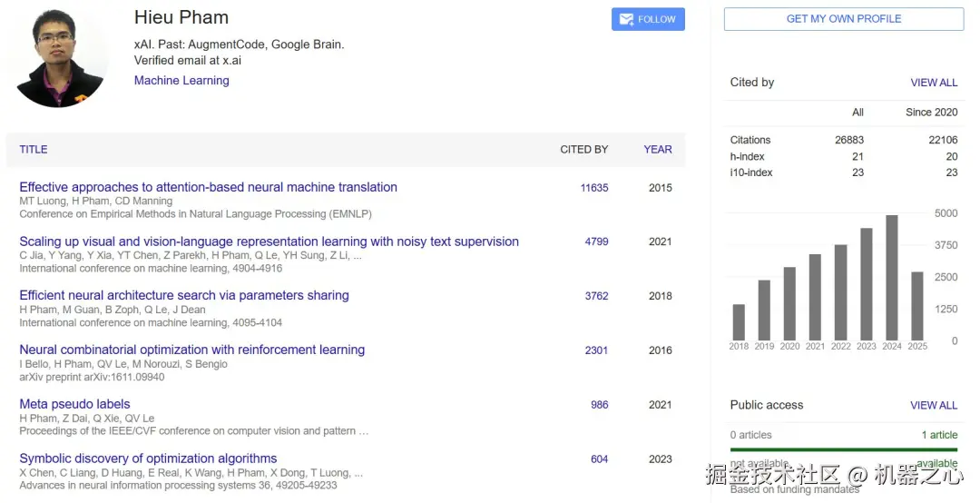The height and width of the screenshot is (503, 980).
Task: Click the 4799 citation count
Action: click(596, 242)
